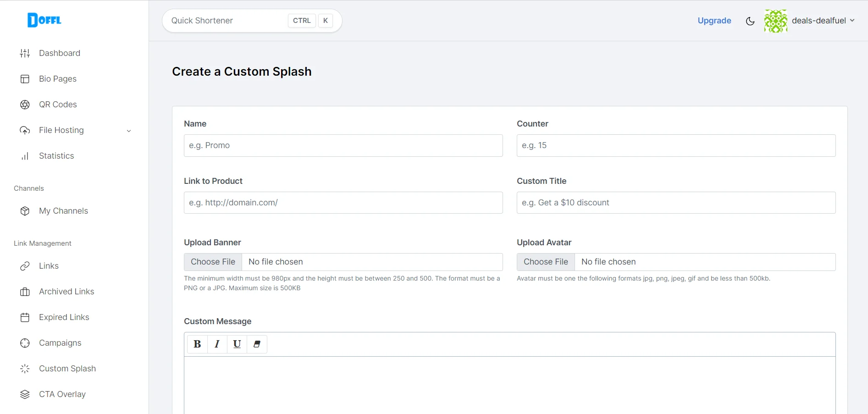Click the Dashboard sliders icon
This screenshot has width=868, height=414.
(x=25, y=53)
